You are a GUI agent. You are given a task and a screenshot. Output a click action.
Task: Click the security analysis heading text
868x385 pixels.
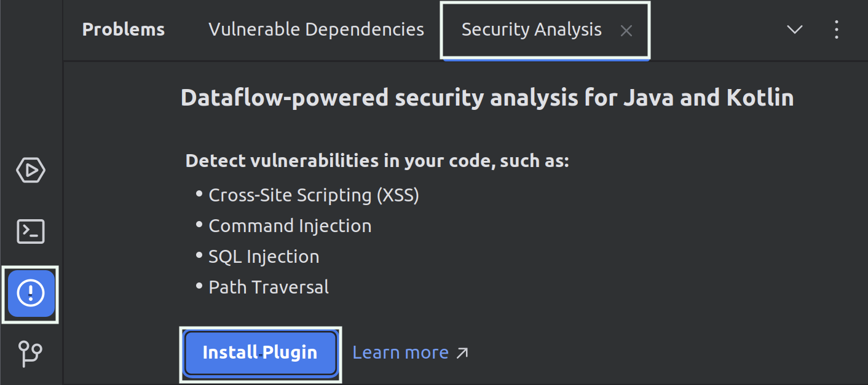tap(487, 97)
